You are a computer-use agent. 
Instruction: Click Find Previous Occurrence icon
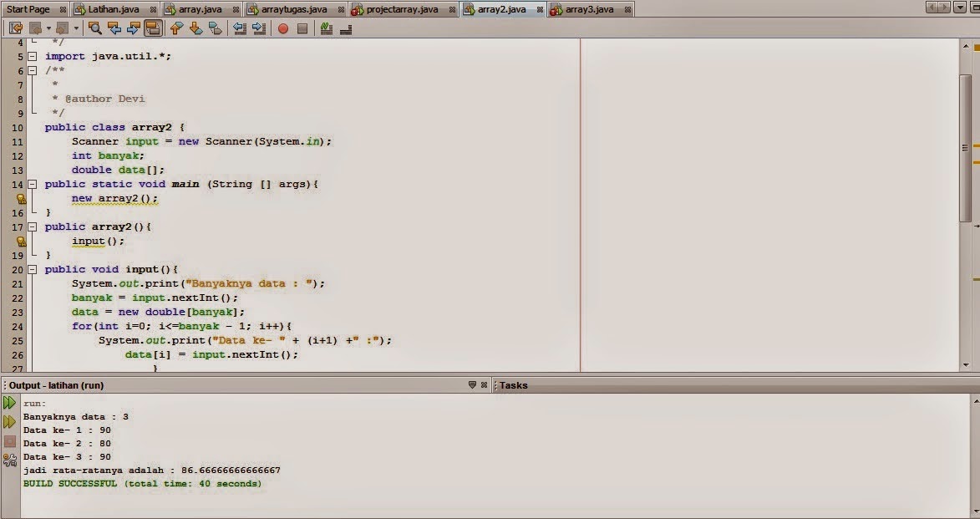tap(114, 28)
